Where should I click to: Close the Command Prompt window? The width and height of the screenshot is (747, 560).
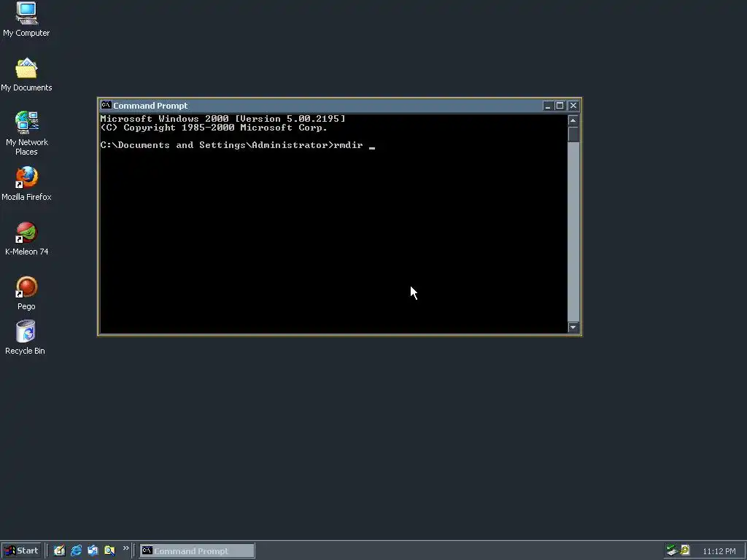pyautogui.click(x=573, y=106)
